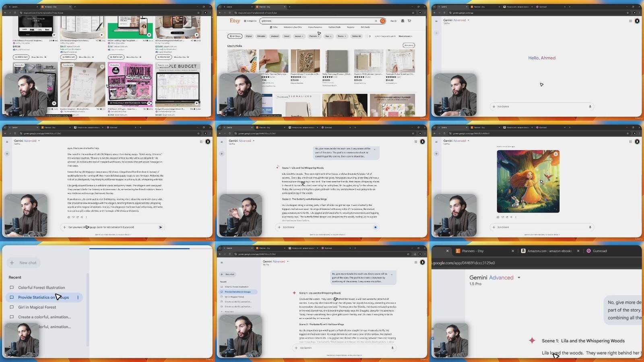Image resolution: width=644 pixels, height=362 pixels.
Task: Click the upload plus icon on "Hello, Ahmed" page
Action: point(494,107)
